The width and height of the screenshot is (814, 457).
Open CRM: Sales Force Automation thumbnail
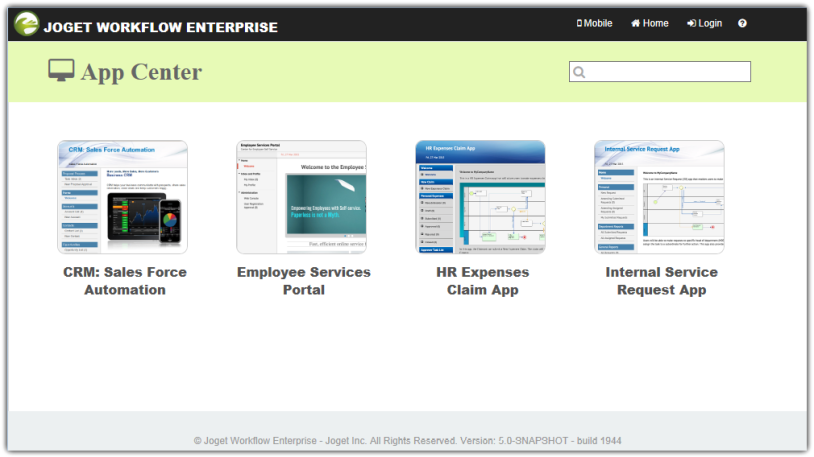[x=123, y=197]
